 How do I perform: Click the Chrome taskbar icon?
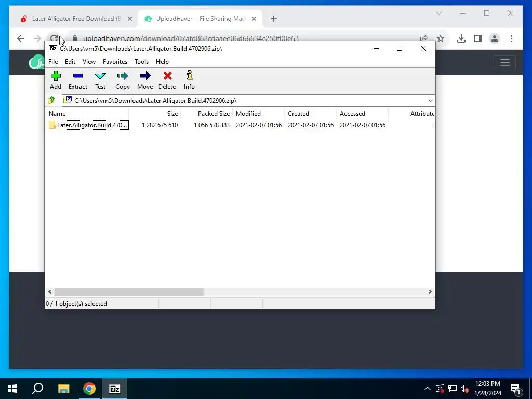(89, 389)
